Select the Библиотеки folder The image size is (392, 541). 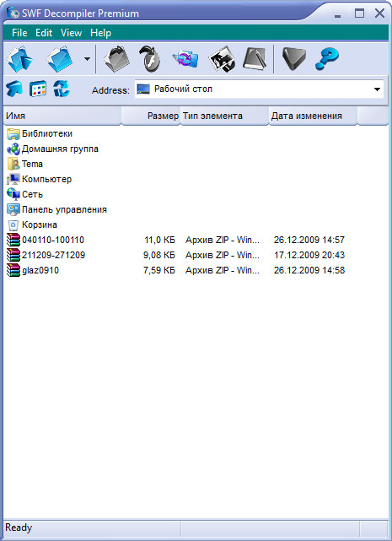[47, 133]
